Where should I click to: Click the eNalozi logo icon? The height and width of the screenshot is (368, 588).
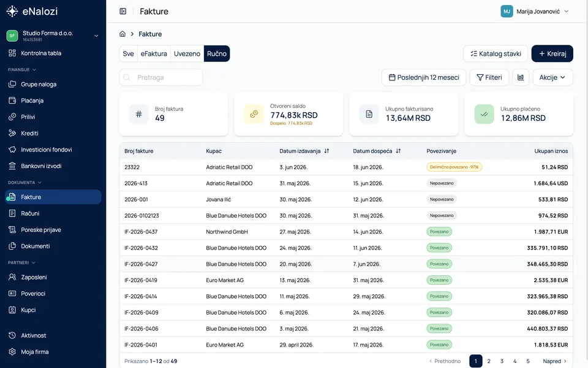12,11
